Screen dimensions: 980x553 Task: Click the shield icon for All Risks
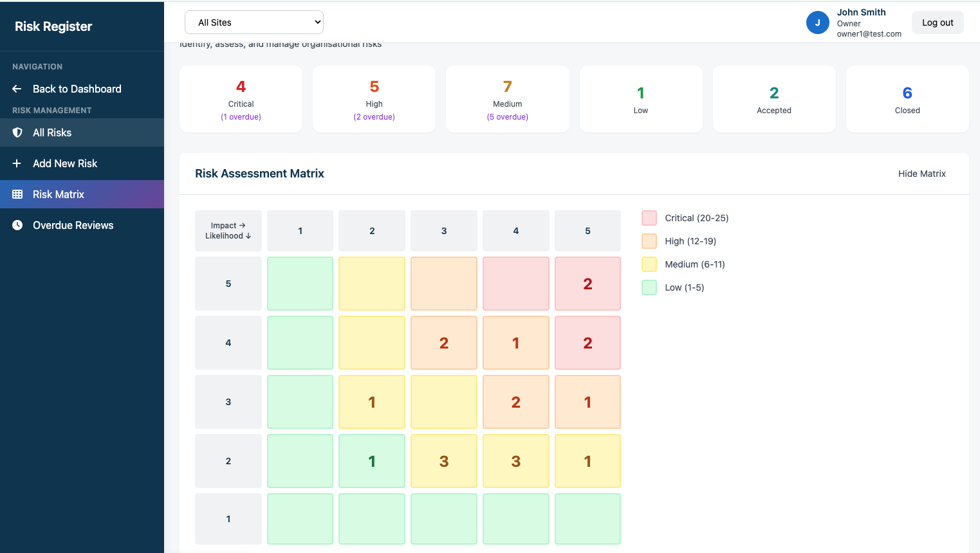(17, 132)
